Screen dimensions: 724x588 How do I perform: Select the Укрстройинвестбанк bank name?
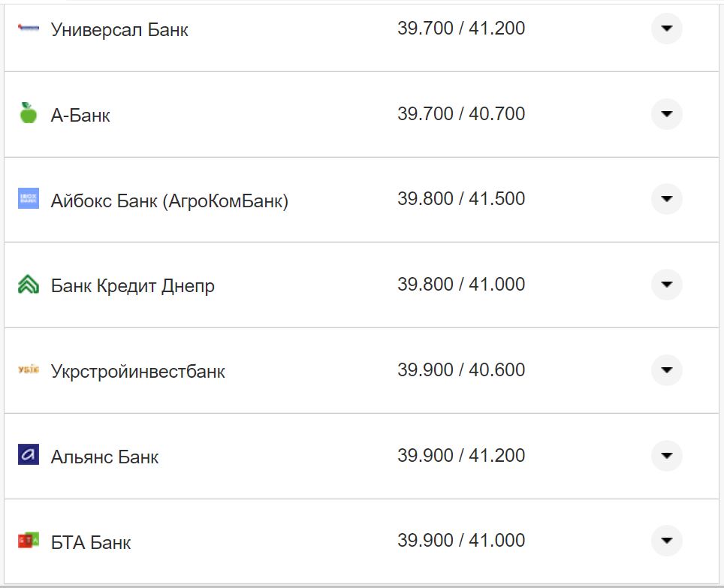138,372
